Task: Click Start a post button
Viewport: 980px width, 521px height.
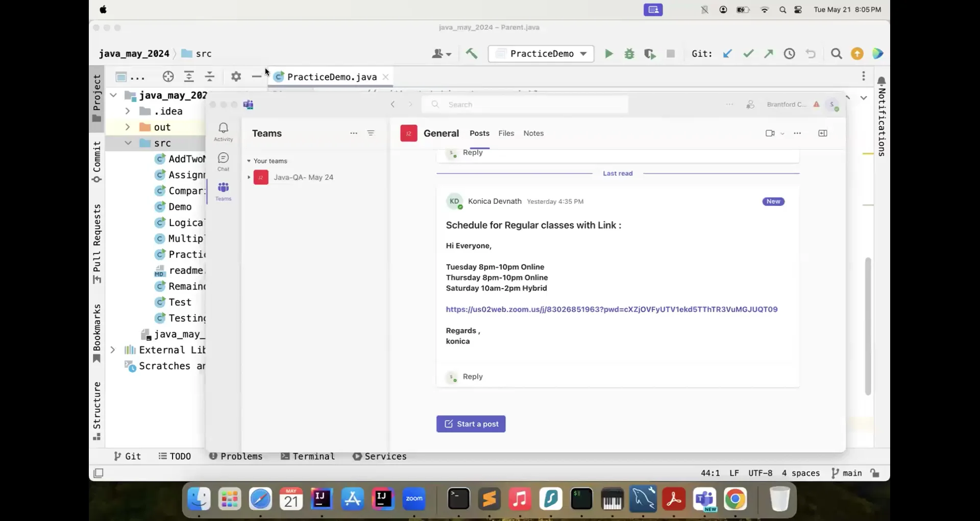Action: pos(471,424)
